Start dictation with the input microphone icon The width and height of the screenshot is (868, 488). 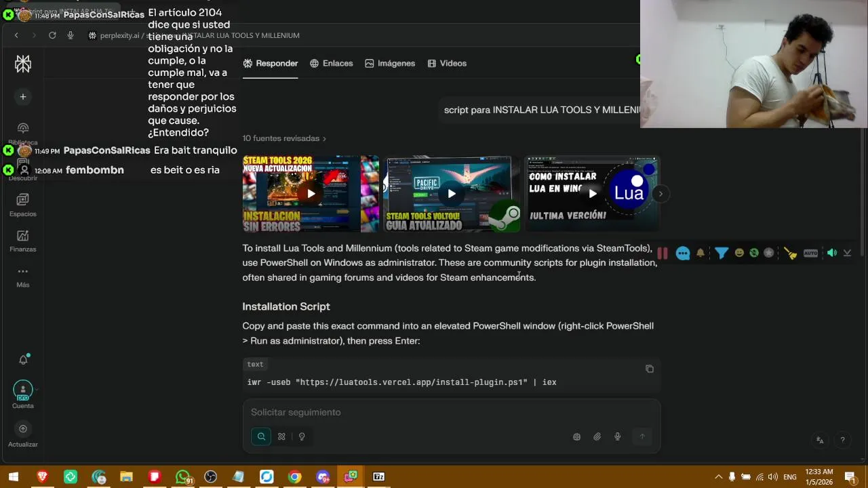[x=617, y=437]
